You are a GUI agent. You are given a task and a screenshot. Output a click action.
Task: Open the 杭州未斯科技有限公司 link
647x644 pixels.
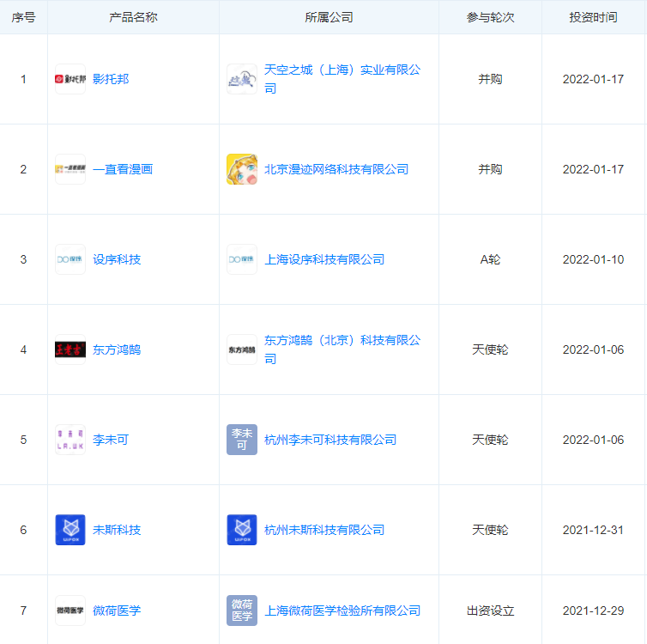click(x=324, y=530)
